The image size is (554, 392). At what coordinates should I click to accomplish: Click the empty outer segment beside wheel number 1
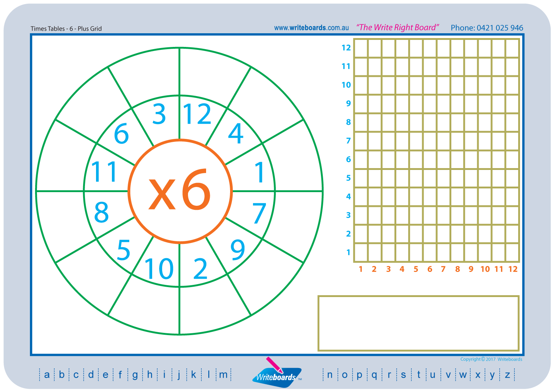click(x=295, y=158)
